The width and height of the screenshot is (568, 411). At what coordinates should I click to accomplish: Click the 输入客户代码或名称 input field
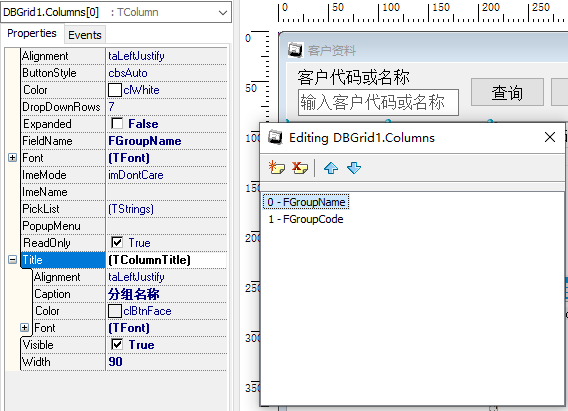tap(378, 102)
